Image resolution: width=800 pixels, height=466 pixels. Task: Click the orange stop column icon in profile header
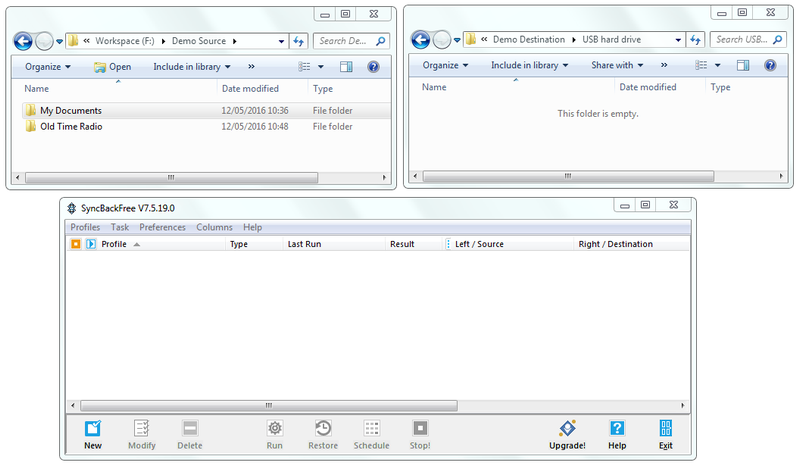76,244
